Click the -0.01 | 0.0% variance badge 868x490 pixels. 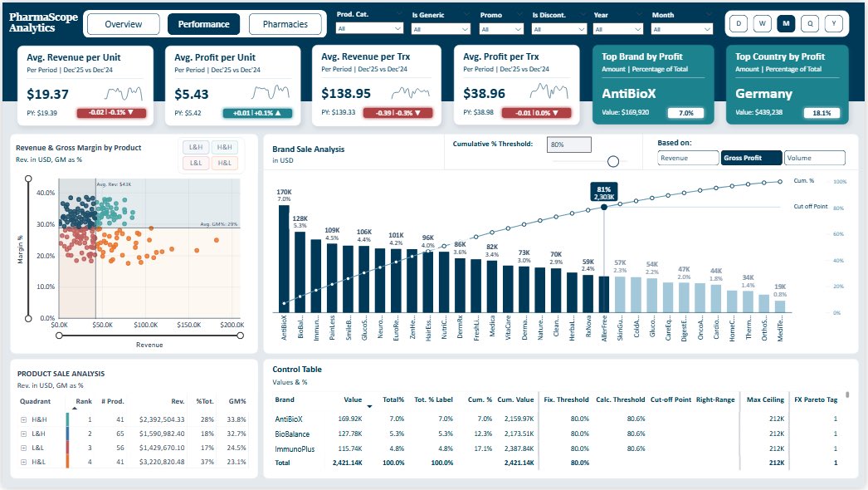537,113
